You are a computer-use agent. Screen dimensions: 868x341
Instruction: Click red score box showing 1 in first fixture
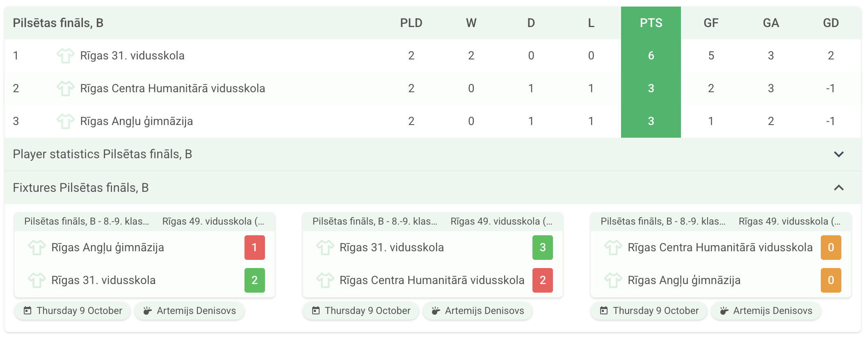254,248
